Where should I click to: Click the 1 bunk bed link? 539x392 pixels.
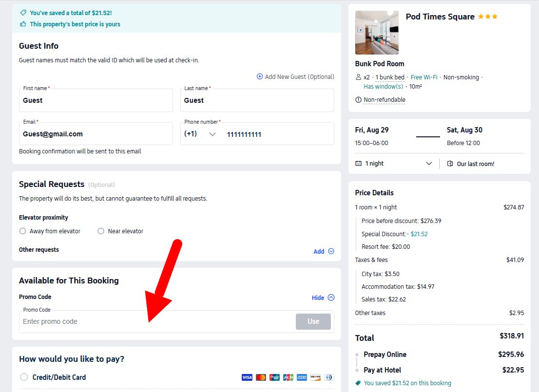click(x=389, y=77)
